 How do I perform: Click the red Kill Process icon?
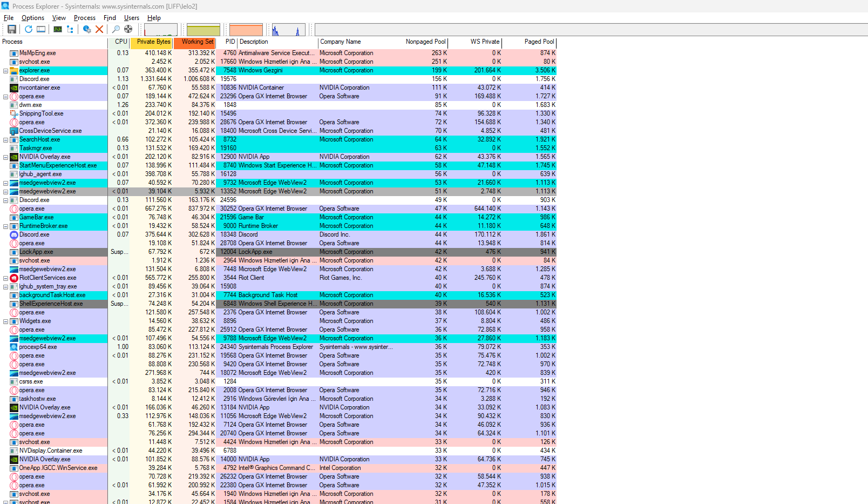99,29
